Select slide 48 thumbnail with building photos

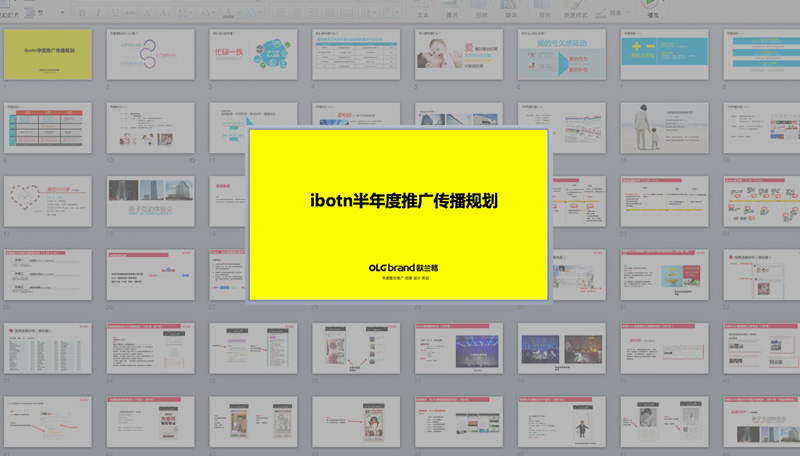pyautogui.click(x=762, y=421)
